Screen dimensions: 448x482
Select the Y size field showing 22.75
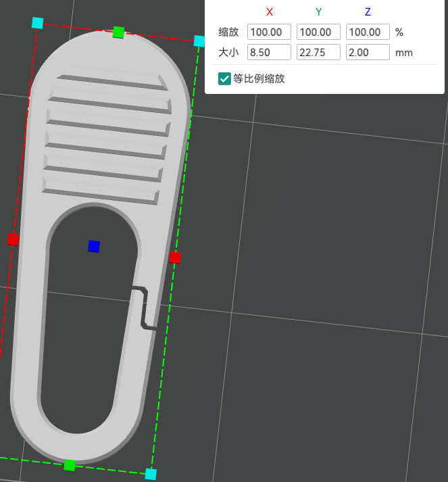[318, 52]
